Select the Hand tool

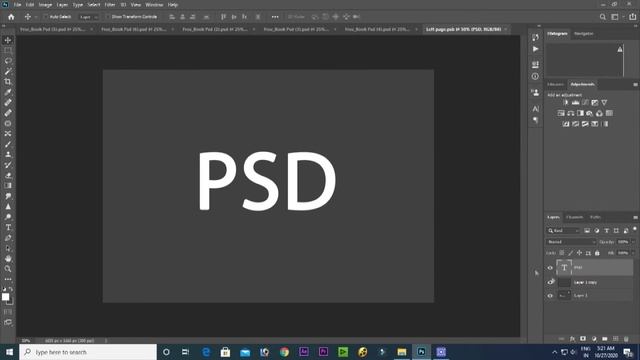[x=8, y=258]
